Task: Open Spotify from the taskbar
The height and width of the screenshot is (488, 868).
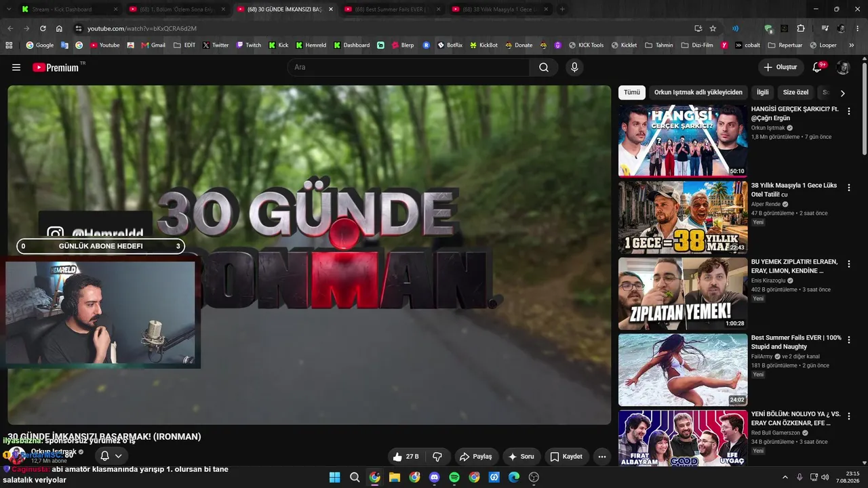Action: pyautogui.click(x=454, y=477)
